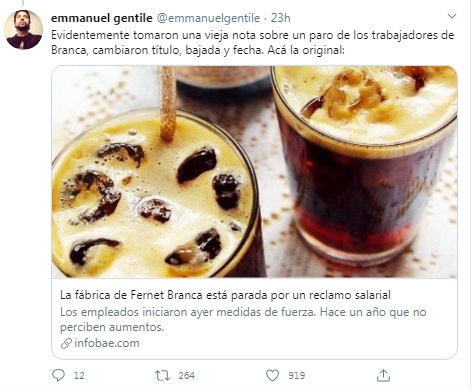View the 919 likes count
Image resolution: width=475 pixels, height=391 pixels.
(296, 376)
